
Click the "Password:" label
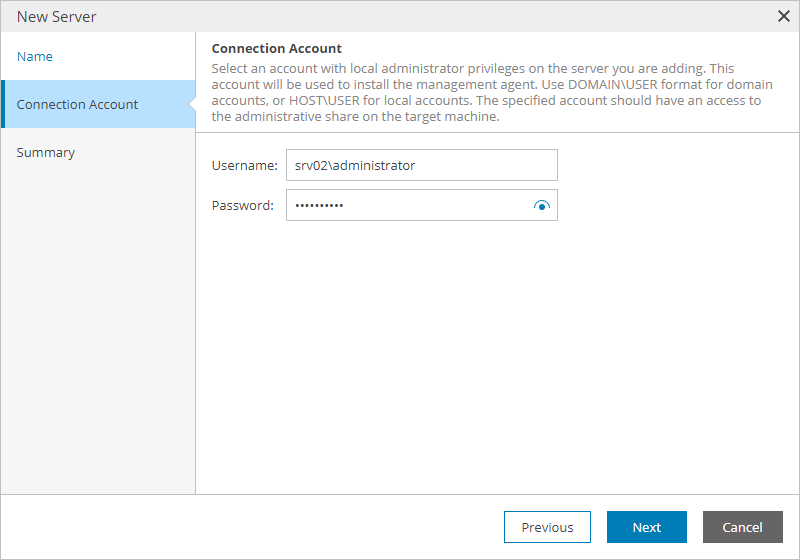pyautogui.click(x=243, y=205)
